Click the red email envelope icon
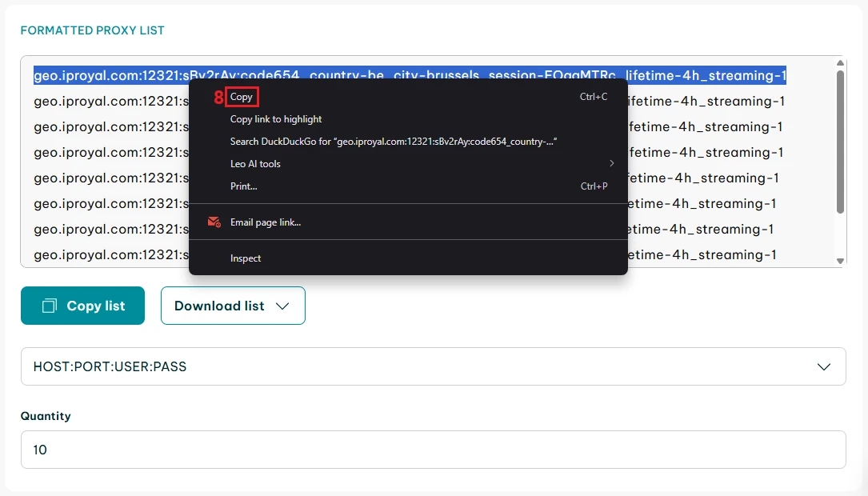Image resolution: width=868 pixels, height=496 pixels. [214, 222]
